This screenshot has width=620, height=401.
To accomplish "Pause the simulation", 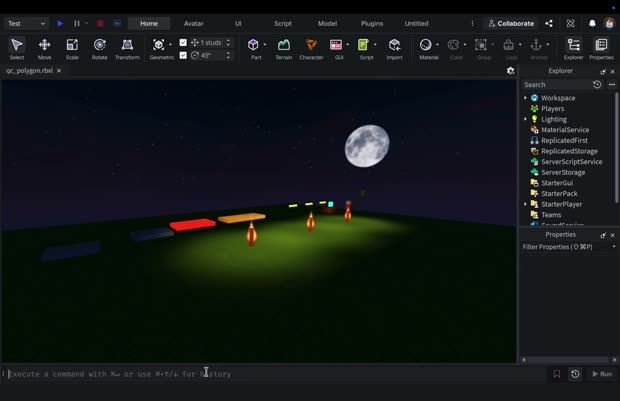I will coord(77,23).
